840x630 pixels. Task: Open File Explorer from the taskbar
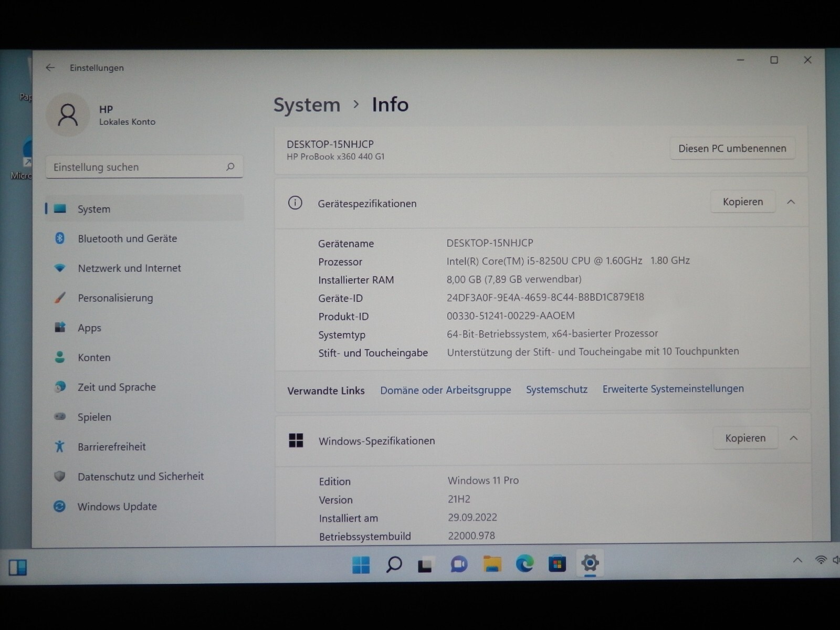tap(492, 564)
